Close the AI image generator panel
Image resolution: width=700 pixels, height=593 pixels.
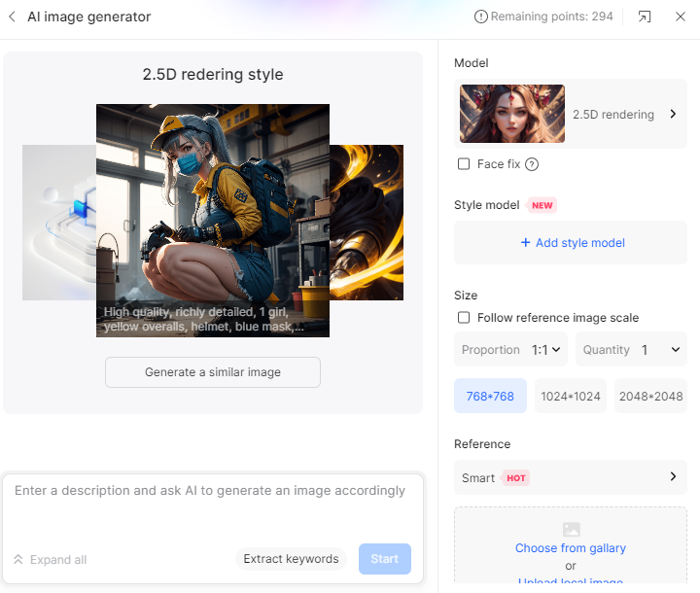click(x=680, y=17)
